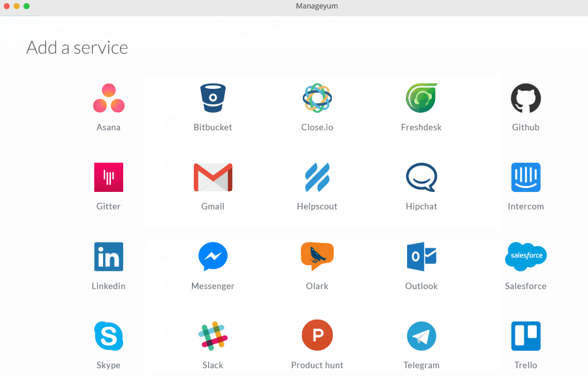This screenshot has height=376, width=588.
Task: Click the Helpscout label
Action: click(317, 207)
